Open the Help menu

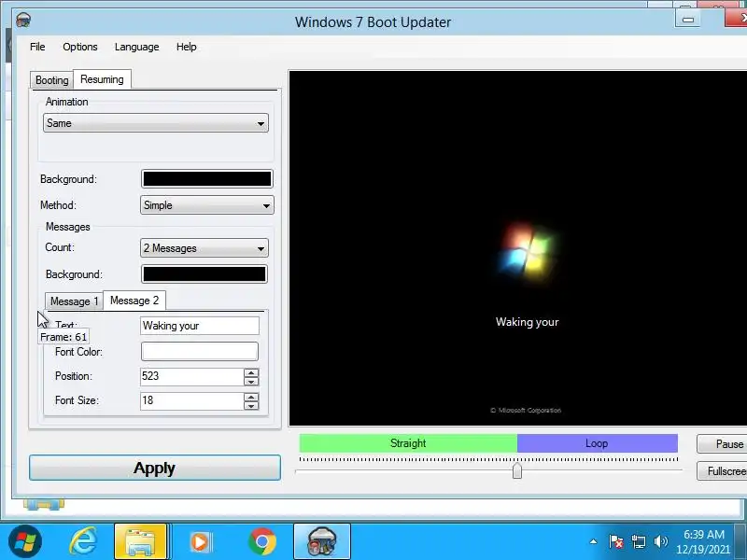click(x=186, y=47)
